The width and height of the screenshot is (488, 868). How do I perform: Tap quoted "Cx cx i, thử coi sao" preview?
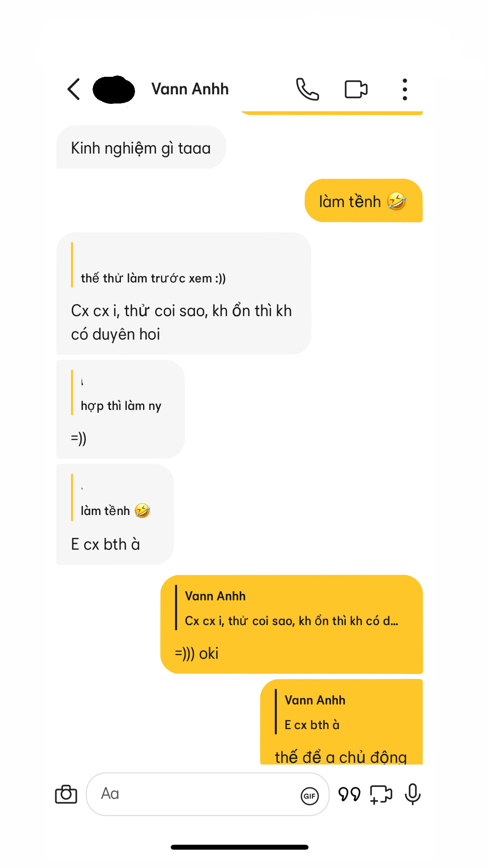(x=291, y=621)
